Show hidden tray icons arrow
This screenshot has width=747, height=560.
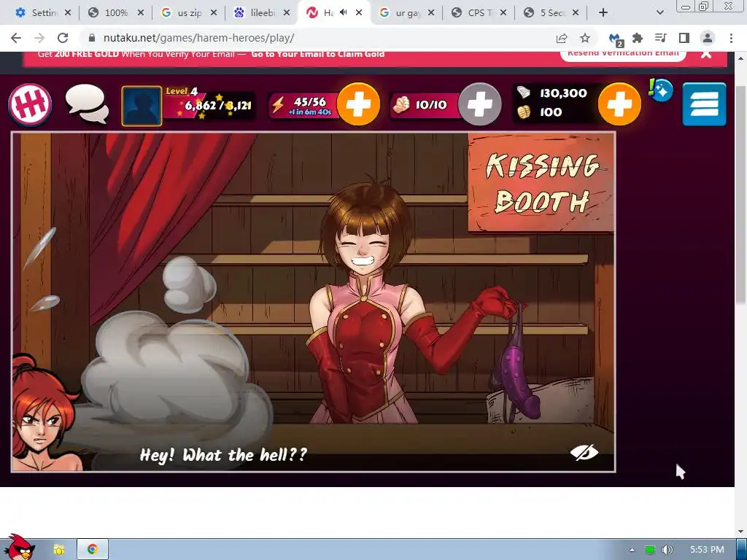(x=632, y=550)
